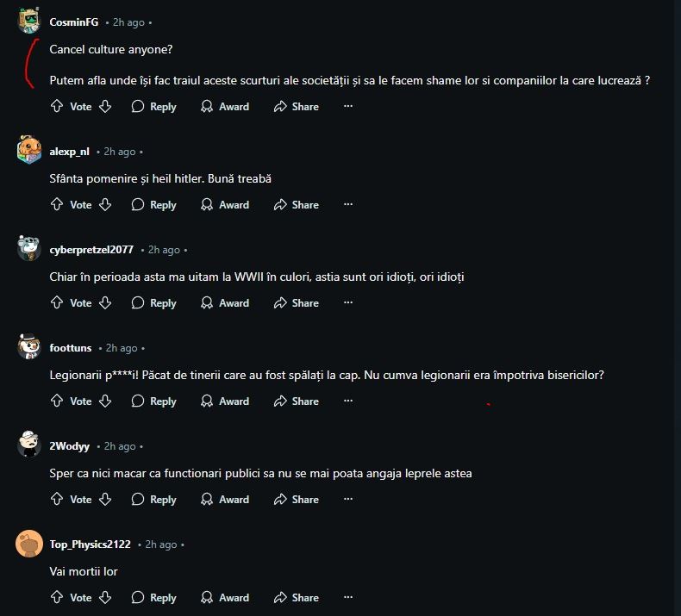Click alexp_nl's avatar thumbnail
681x616 pixels.
point(28,151)
